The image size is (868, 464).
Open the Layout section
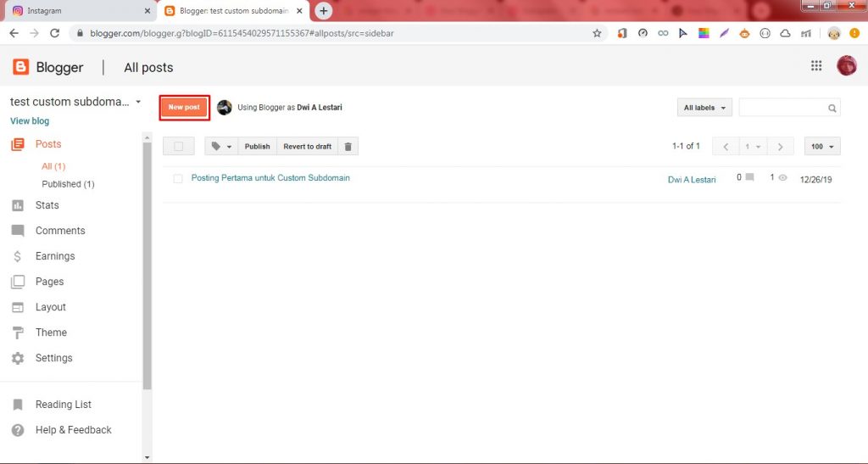pos(50,307)
